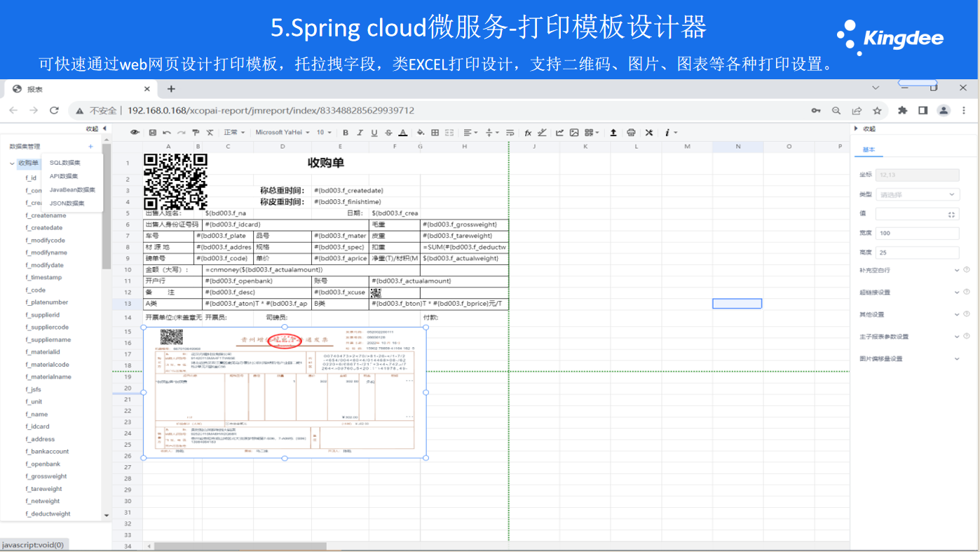The width and height of the screenshot is (980, 552).
Task: Click the format painter icon
Action: pos(196,133)
